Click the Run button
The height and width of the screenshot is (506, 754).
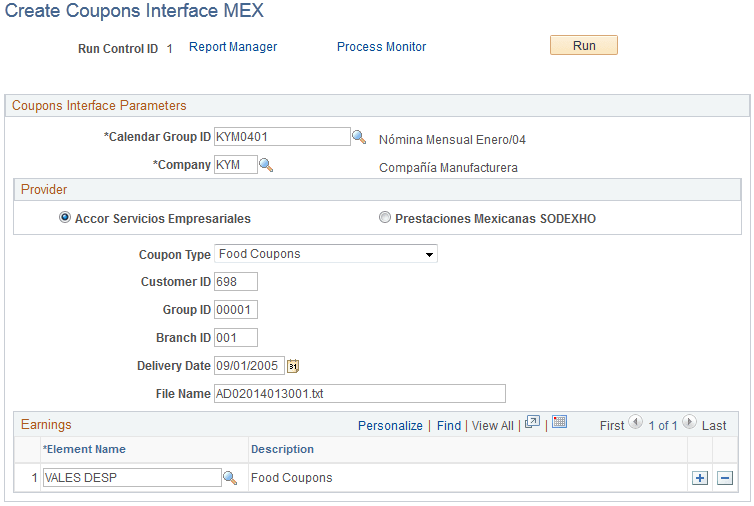coord(584,46)
